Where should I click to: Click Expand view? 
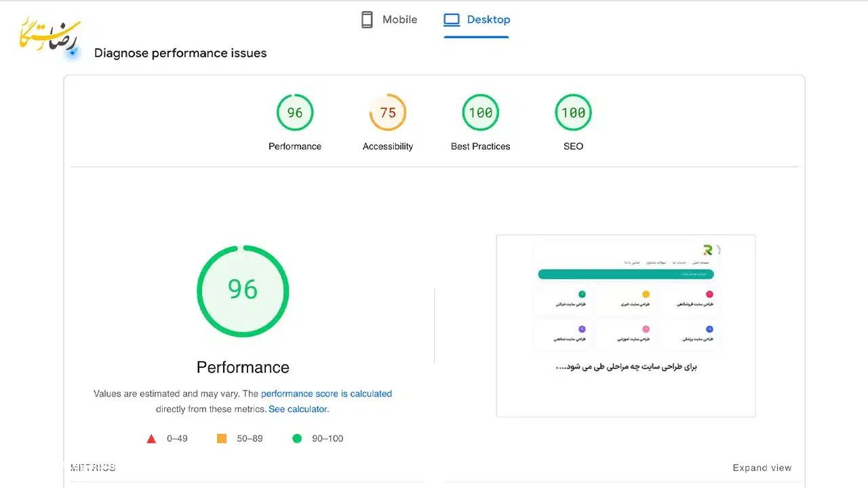click(762, 468)
